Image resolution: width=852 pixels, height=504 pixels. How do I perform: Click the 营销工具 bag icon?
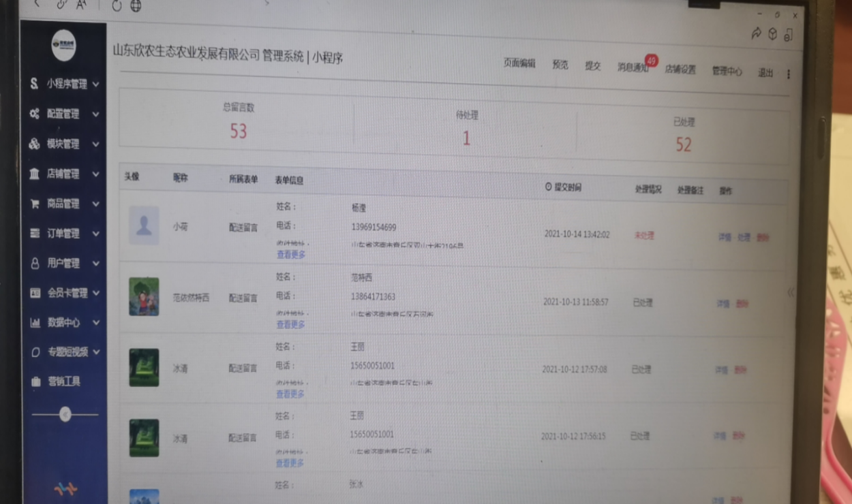coord(35,382)
